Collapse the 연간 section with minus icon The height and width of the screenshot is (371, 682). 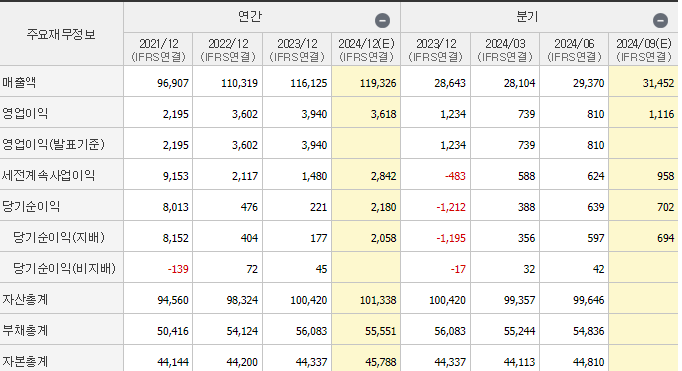(x=382, y=20)
